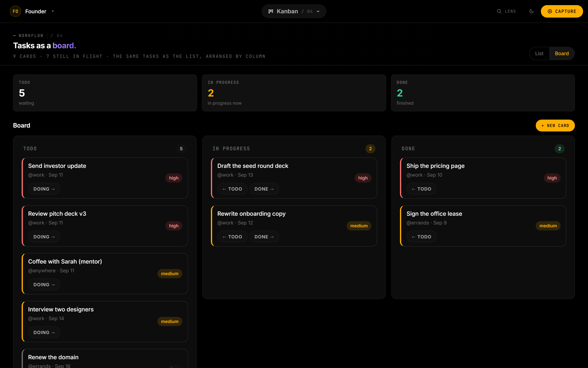
Task: Click the CAPTURE button
Action: click(x=561, y=11)
